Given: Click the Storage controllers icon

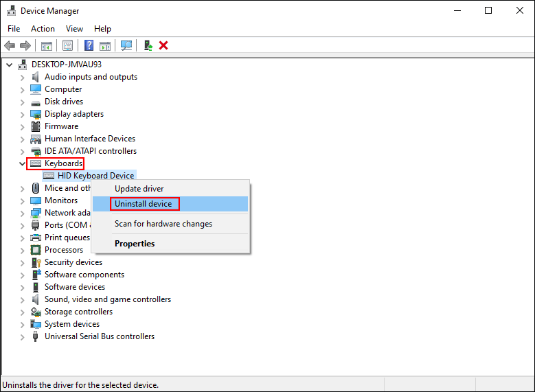Looking at the screenshot, I should click(36, 312).
